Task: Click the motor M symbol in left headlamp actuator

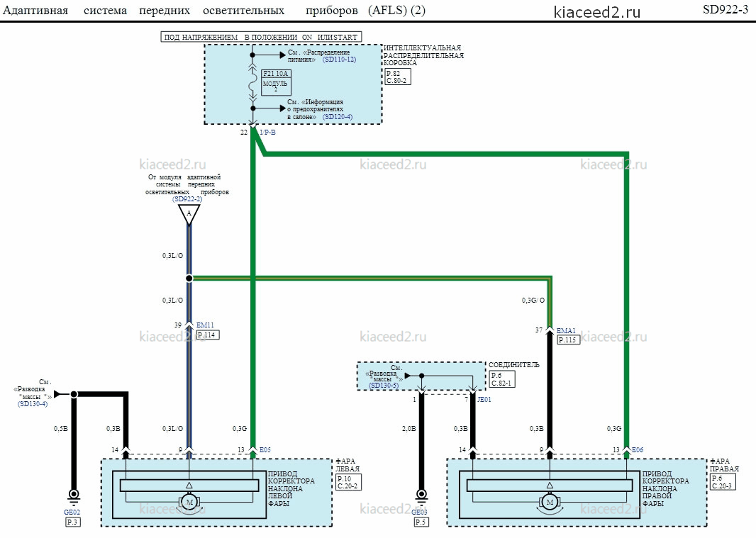Action: click(189, 502)
